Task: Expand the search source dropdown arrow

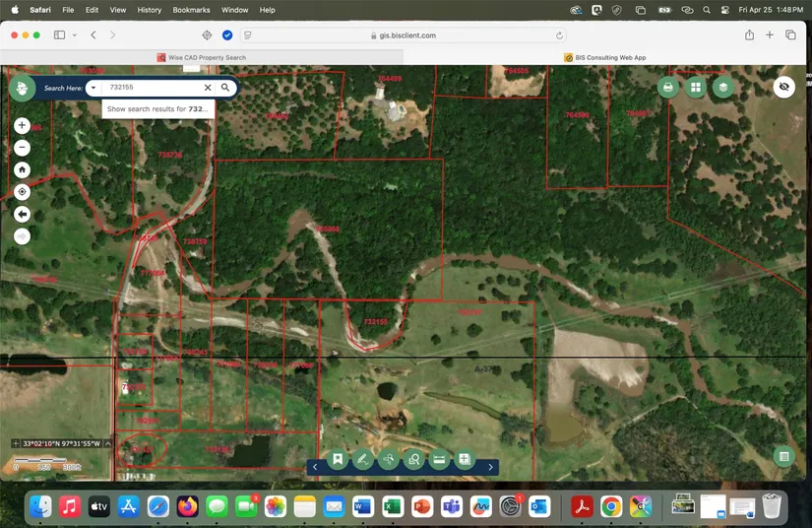Action: point(93,88)
